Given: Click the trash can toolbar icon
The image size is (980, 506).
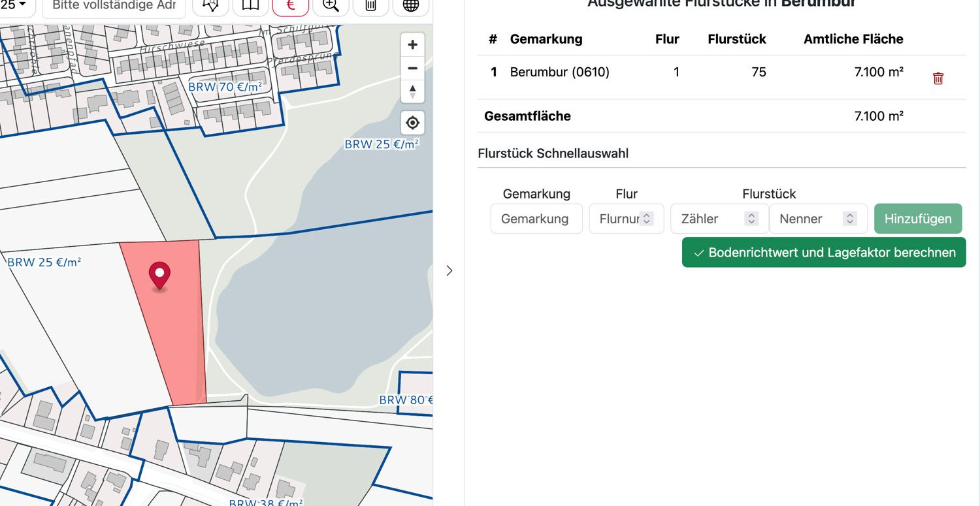Looking at the screenshot, I should click(x=370, y=5).
